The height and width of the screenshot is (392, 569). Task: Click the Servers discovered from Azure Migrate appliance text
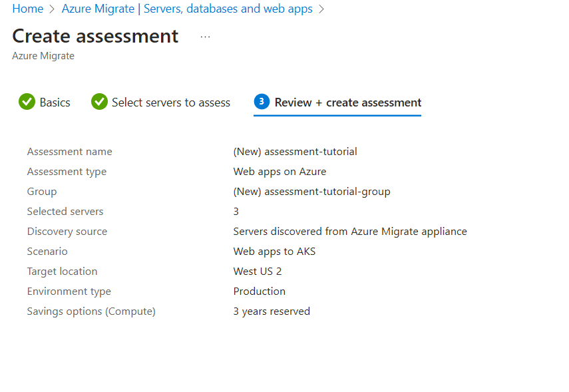point(349,231)
